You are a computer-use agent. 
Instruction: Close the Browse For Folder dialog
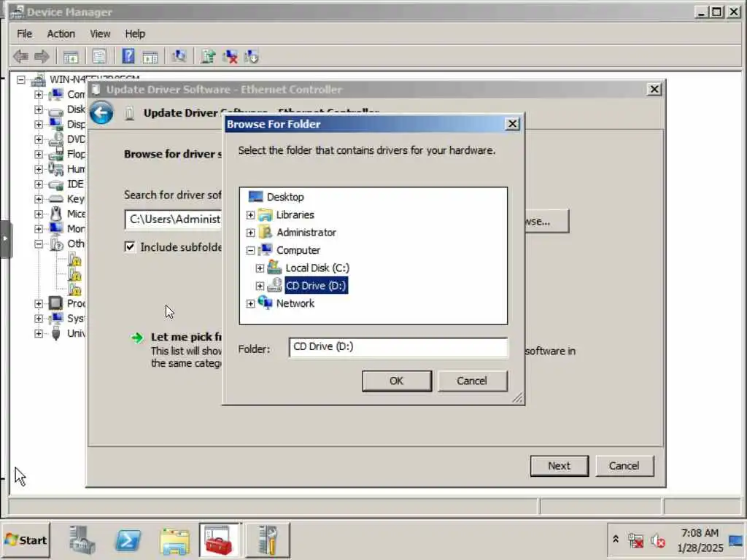point(512,124)
